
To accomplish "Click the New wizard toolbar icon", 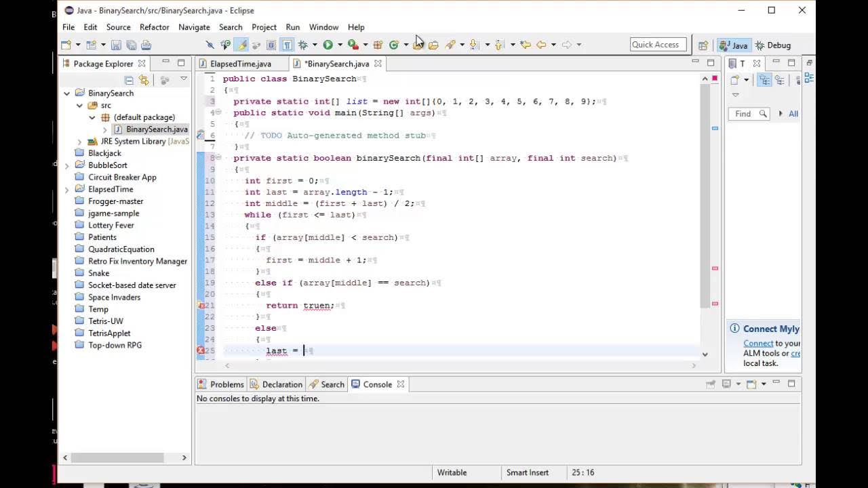I will pyautogui.click(x=66, y=45).
